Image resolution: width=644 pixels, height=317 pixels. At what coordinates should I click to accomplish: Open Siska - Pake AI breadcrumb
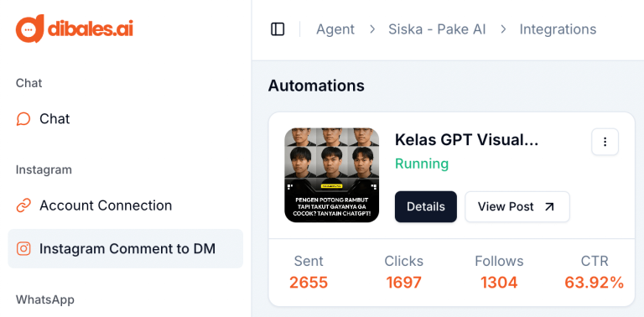(x=437, y=29)
